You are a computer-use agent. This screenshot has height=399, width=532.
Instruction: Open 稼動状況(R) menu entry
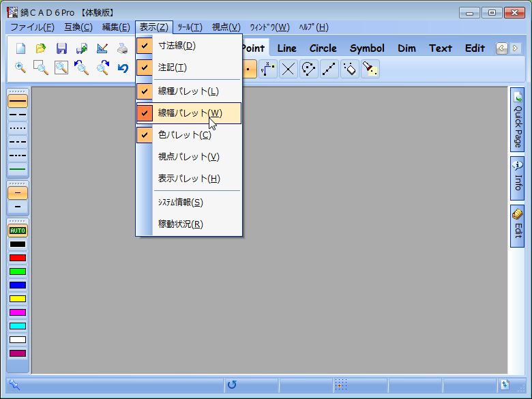click(189, 224)
